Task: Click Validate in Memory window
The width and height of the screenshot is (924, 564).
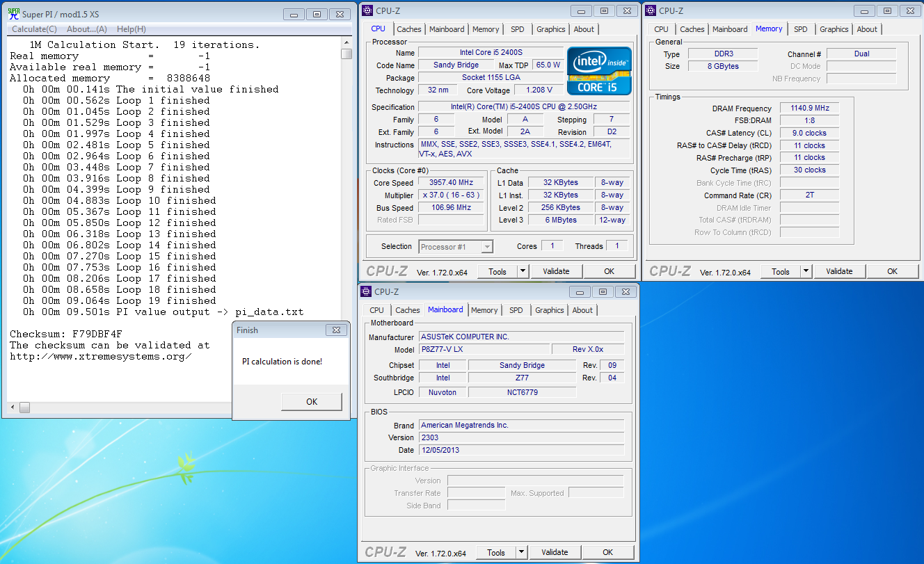Action: [839, 271]
